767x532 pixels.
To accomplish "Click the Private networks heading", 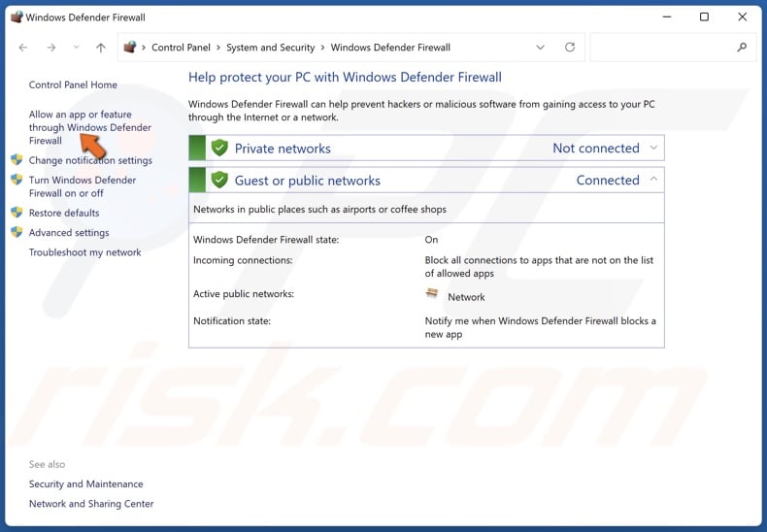I will click(x=283, y=149).
